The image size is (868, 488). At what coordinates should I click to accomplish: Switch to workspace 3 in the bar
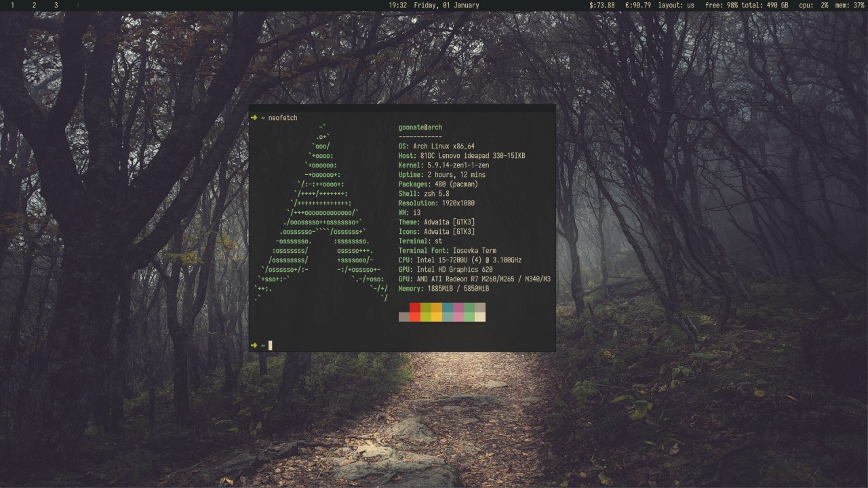pyautogui.click(x=56, y=5)
